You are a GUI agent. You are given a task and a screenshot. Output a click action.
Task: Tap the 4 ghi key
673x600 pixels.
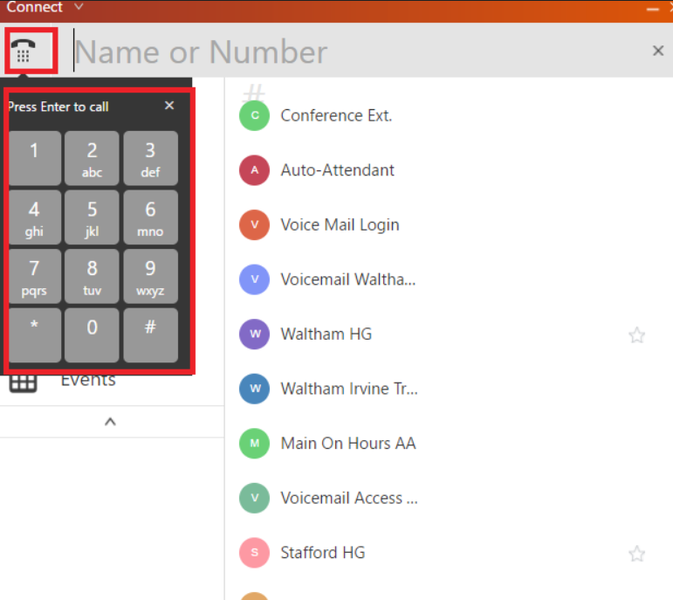pyautogui.click(x=34, y=218)
